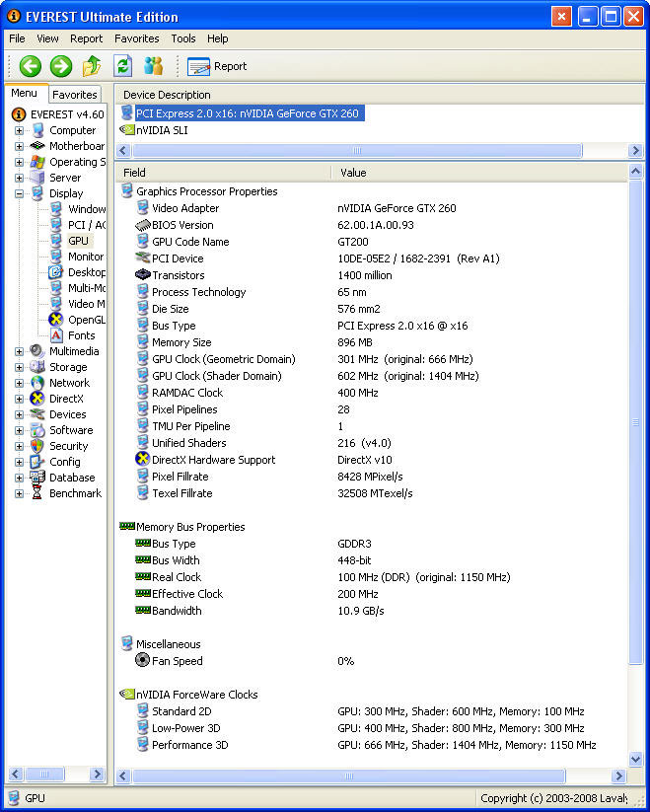
Task: Expand the Motherboard tree node
Action: coord(19,146)
